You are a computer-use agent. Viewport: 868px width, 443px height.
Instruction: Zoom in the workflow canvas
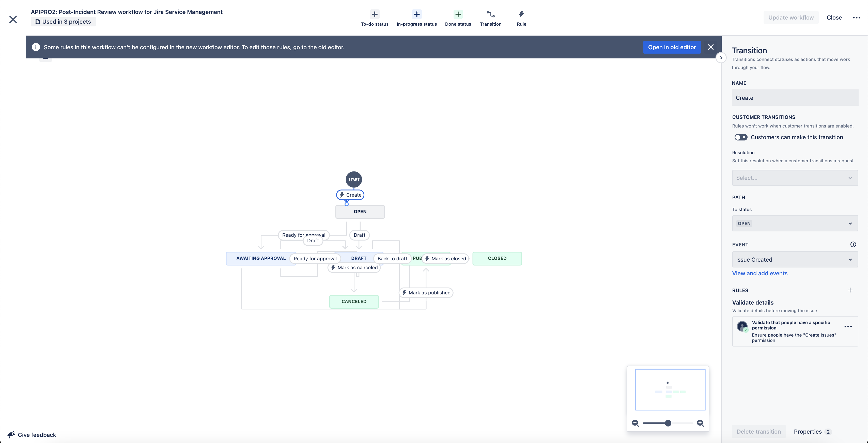pyautogui.click(x=700, y=423)
